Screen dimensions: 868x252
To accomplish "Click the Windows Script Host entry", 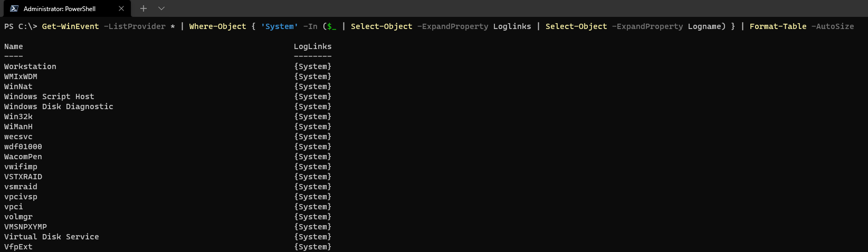I will coord(49,96).
